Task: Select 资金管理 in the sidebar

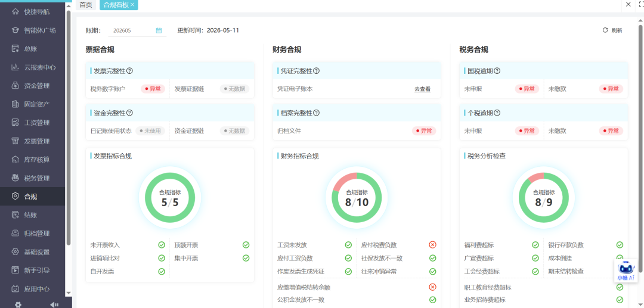Action: point(33,86)
